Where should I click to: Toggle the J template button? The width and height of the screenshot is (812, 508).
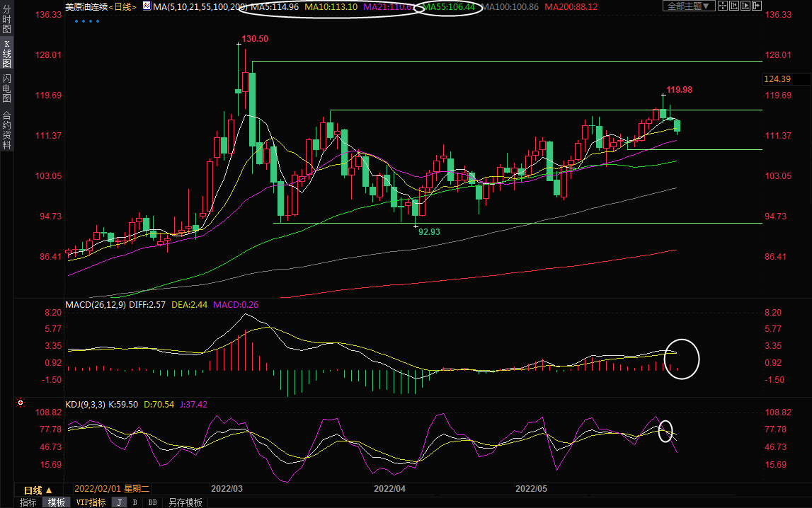pos(120,502)
